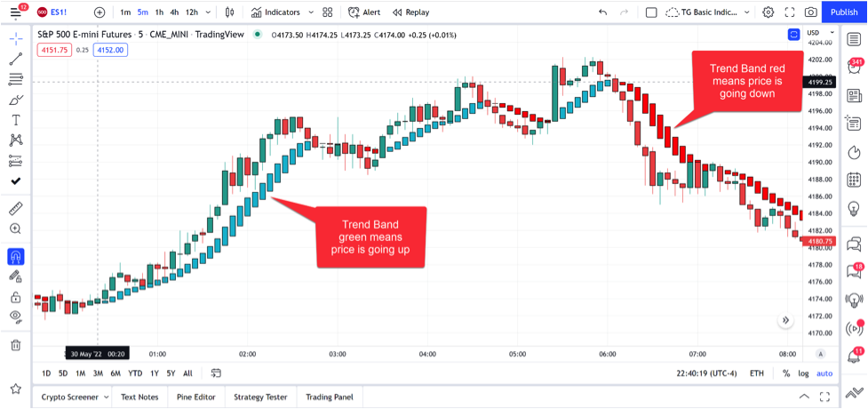Select the YTD date range

click(x=135, y=373)
